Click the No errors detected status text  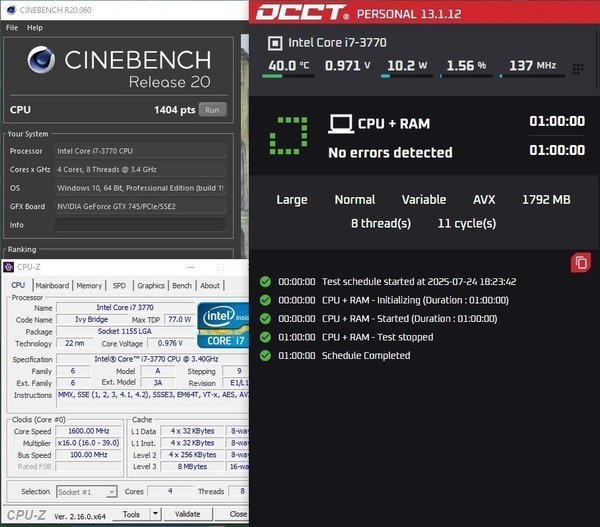[x=390, y=153]
